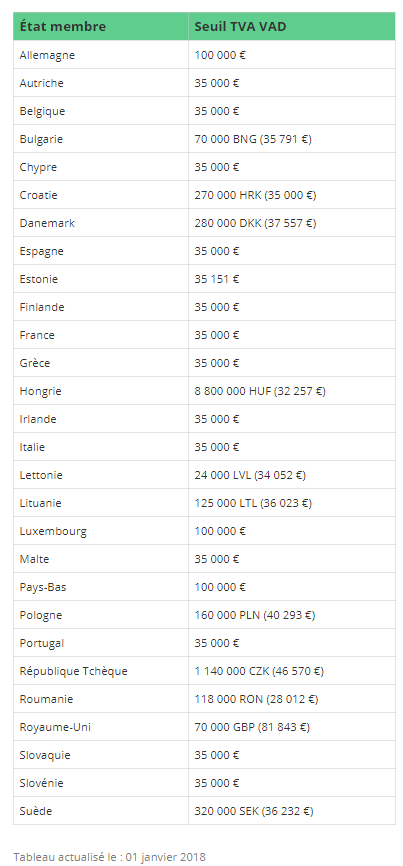Click the France country cell
The width and height of the screenshot is (403, 866).
tap(100, 335)
